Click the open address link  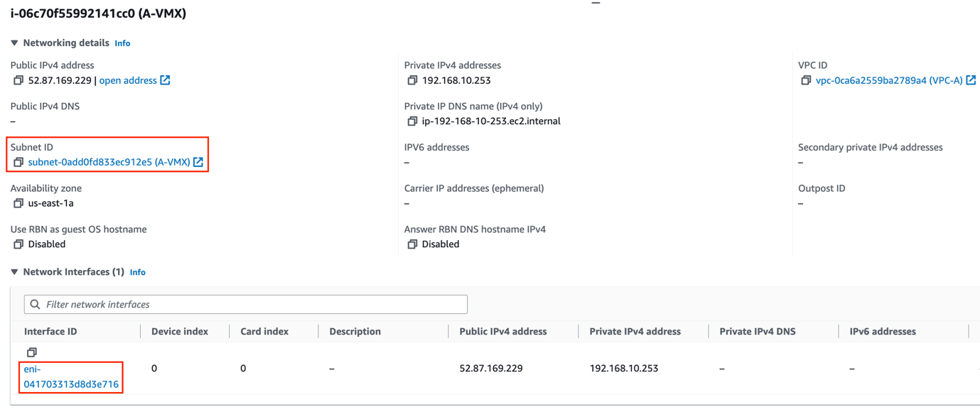click(x=128, y=81)
